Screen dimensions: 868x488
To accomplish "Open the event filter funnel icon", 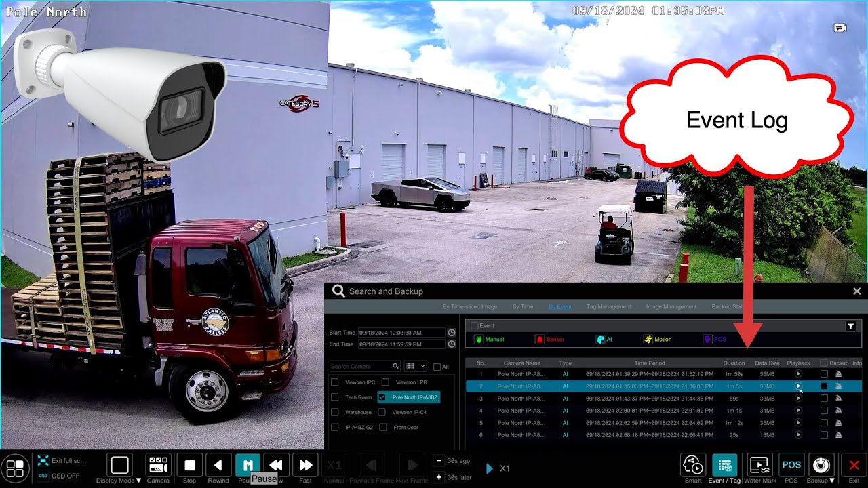I will tap(851, 326).
